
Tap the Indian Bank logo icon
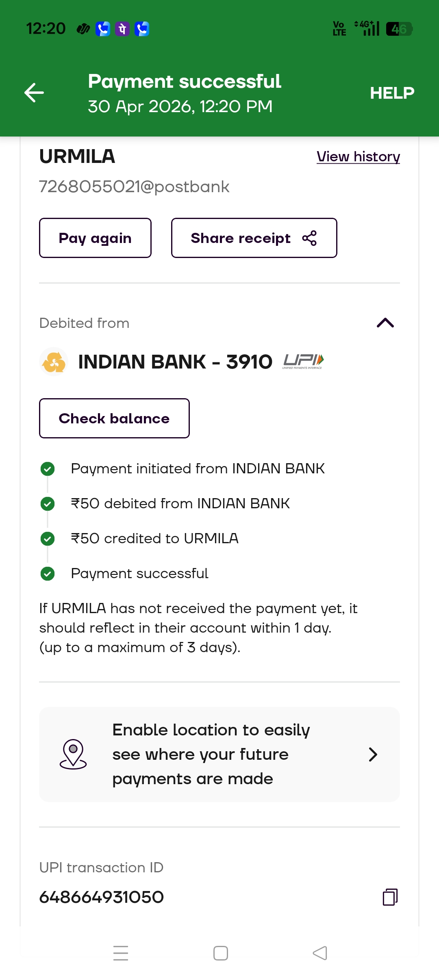pyautogui.click(x=54, y=362)
